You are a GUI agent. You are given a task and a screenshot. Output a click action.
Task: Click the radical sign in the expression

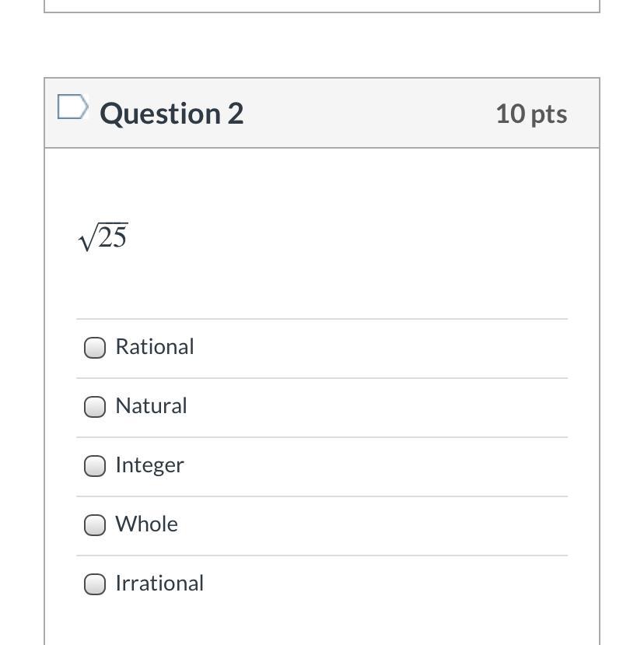86,240
